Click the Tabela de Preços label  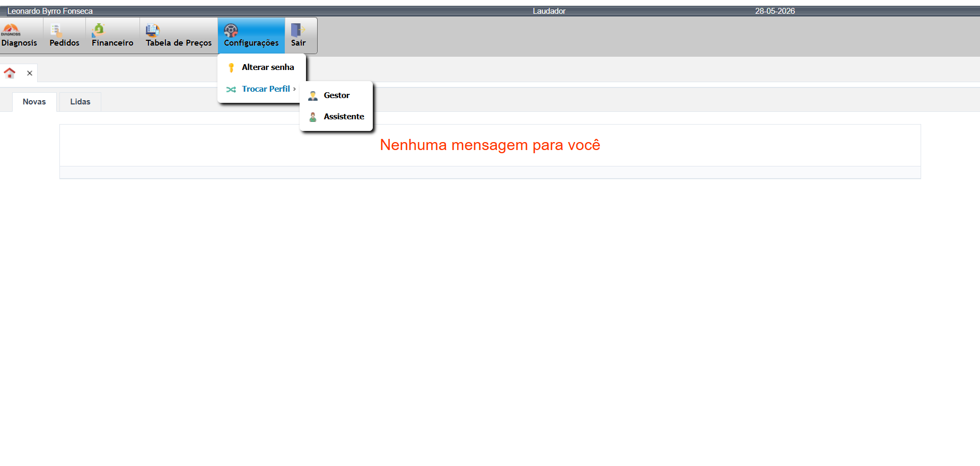coord(179,43)
